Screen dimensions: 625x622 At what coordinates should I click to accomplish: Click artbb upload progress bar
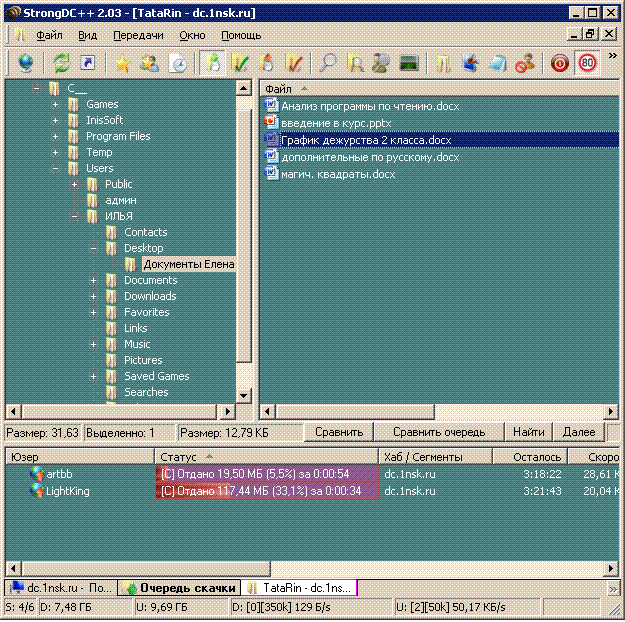click(x=267, y=474)
